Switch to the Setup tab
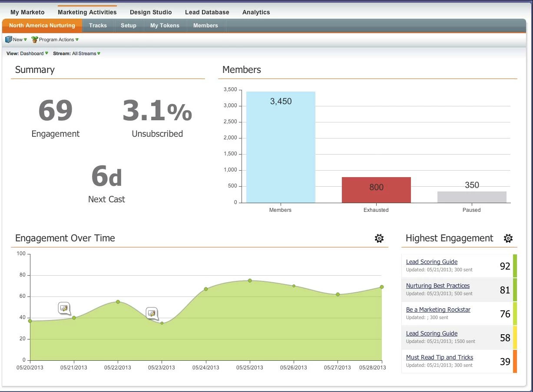The width and height of the screenshot is (533, 392). point(129,26)
